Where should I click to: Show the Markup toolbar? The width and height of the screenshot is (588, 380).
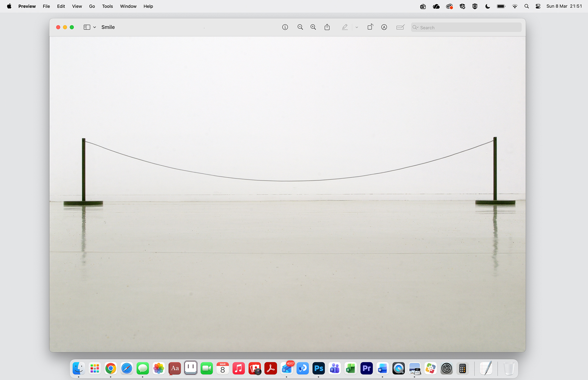pyautogui.click(x=384, y=27)
